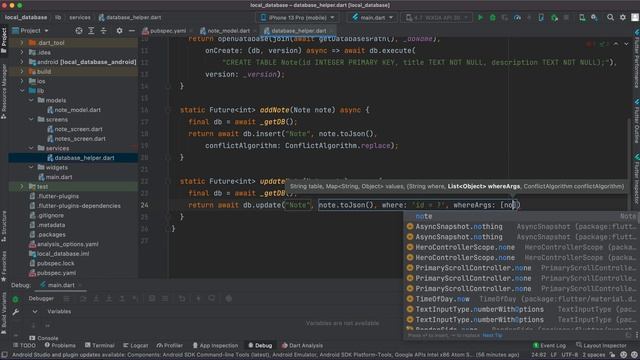
Task: Toggle Flutter Outline side tab
Action: tap(636, 121)
